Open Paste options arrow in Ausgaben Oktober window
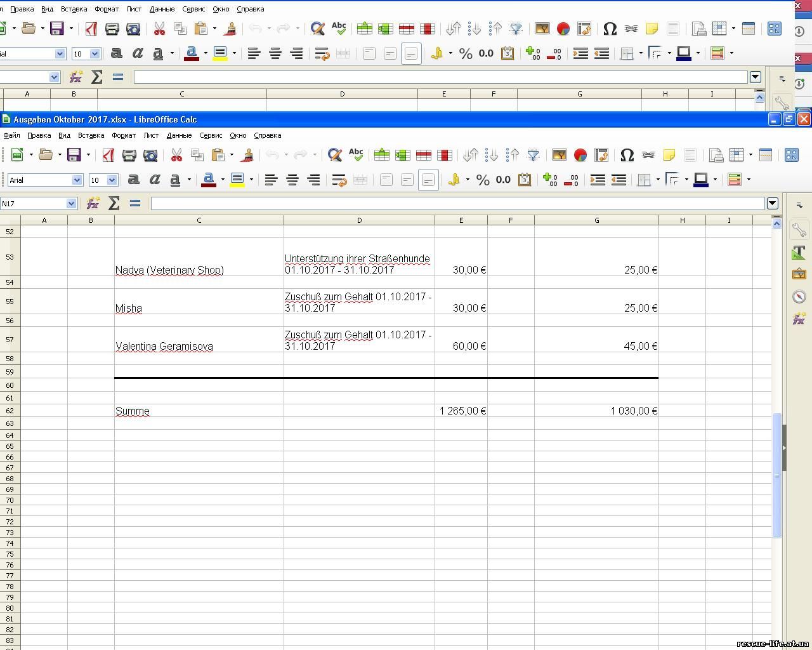The image size is (812, 650). pyautogui.click(x=232, y=155)
